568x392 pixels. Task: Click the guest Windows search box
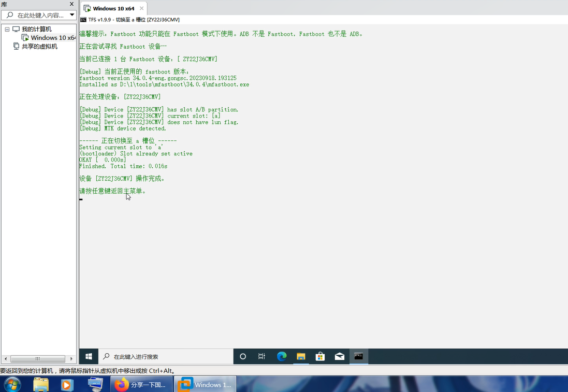166,356
